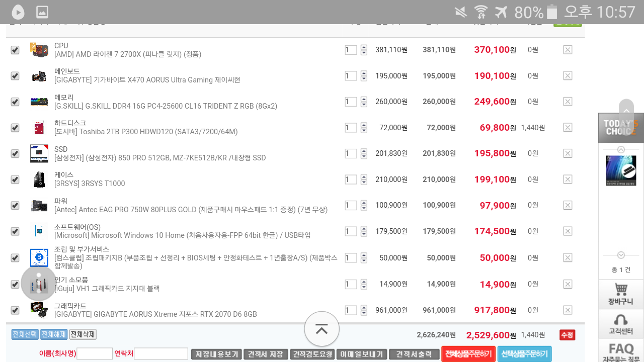
Task: Open the GIGABYTE X470 motherboard thumbnail
Action: coord(39,76)
